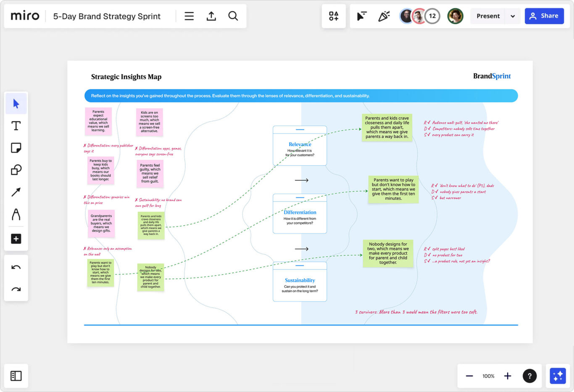574x392 pixels.
Task: Select the Differentiation card
Action: tap(300, 214)
